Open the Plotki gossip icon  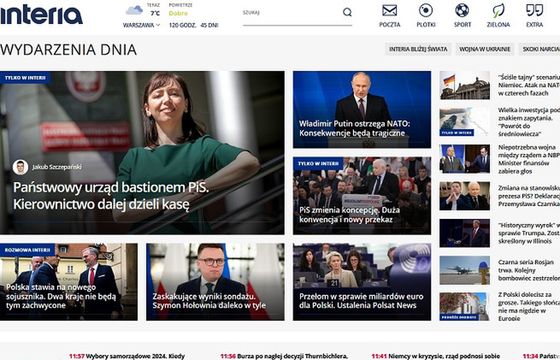coord(426,11)
